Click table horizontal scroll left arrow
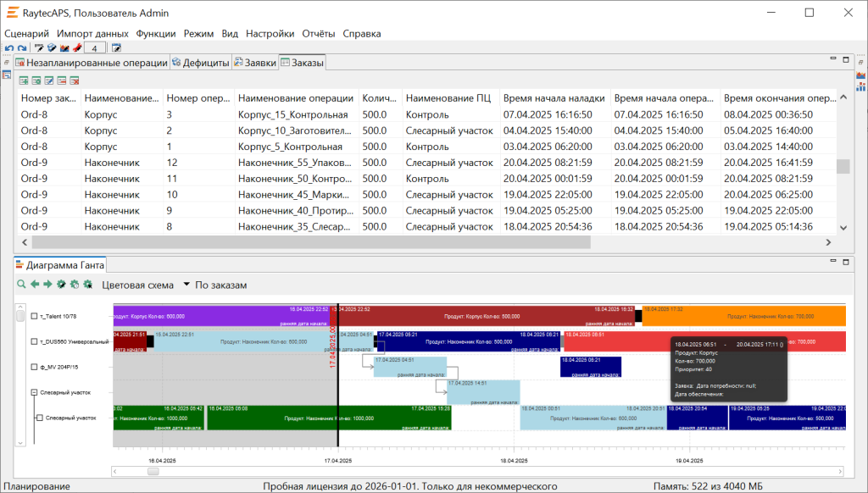 click(25, 242)
